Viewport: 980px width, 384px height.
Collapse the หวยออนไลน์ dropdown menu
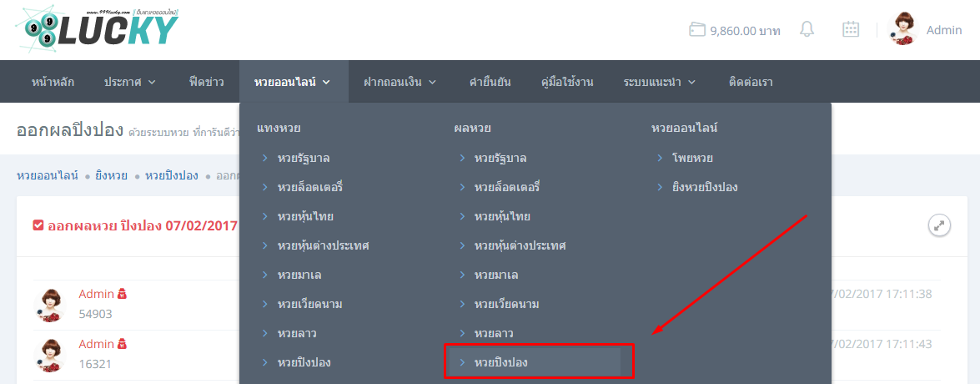pyautogui.click(x=292, y=82)
